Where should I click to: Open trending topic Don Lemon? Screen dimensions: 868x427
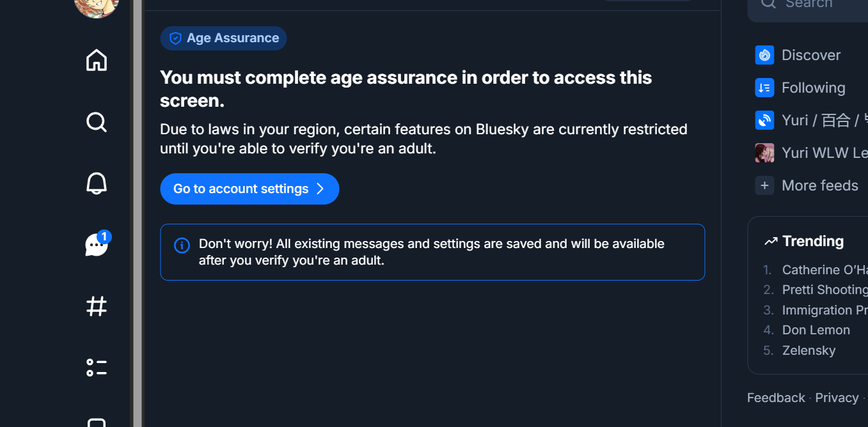pos(816,330)
